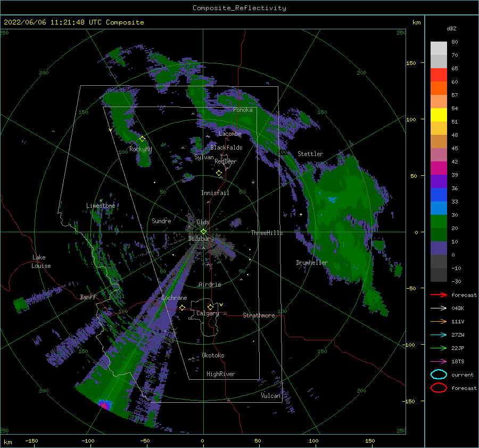Click the red 'forecast' ellipse icon

[439, 388]
